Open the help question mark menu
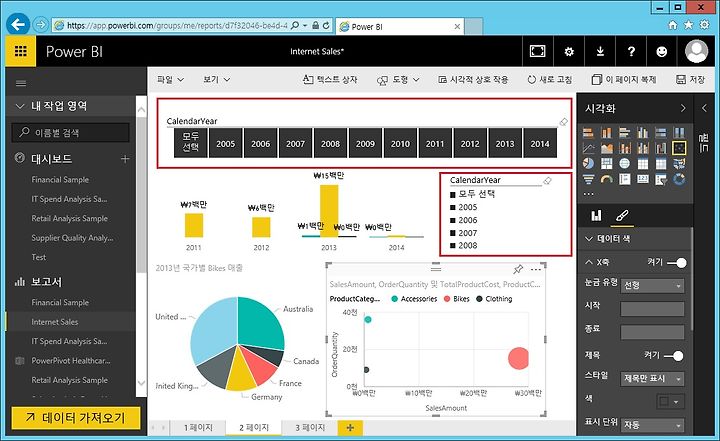This screenshot has width=720, height=441. coord(631,51)
